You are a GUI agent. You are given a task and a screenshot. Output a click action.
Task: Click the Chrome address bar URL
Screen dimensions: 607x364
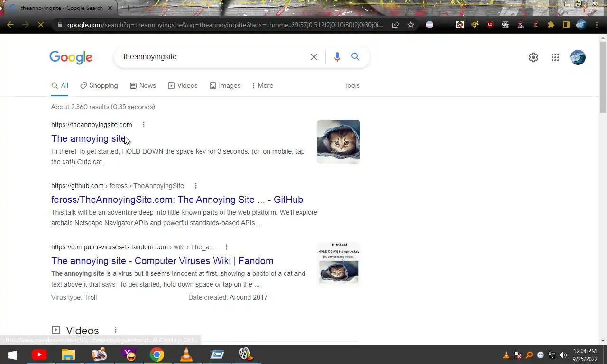(x=225, y=25)
